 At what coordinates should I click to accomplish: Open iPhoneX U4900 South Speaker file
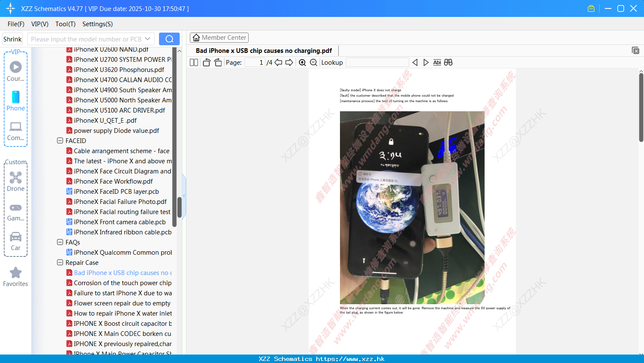pos(119,90)
